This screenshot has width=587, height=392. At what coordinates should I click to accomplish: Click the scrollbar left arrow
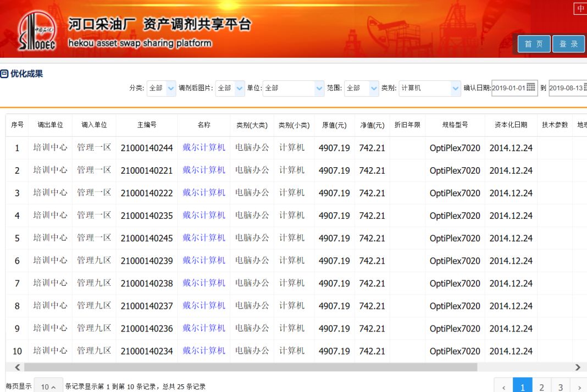click(x=18, y=367)
